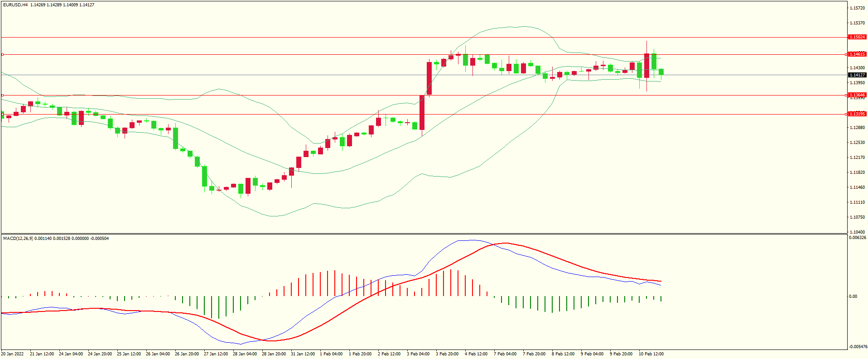Click the 1 Feb 04:00 time label
The image size is (868, 359).
(331, 354)
